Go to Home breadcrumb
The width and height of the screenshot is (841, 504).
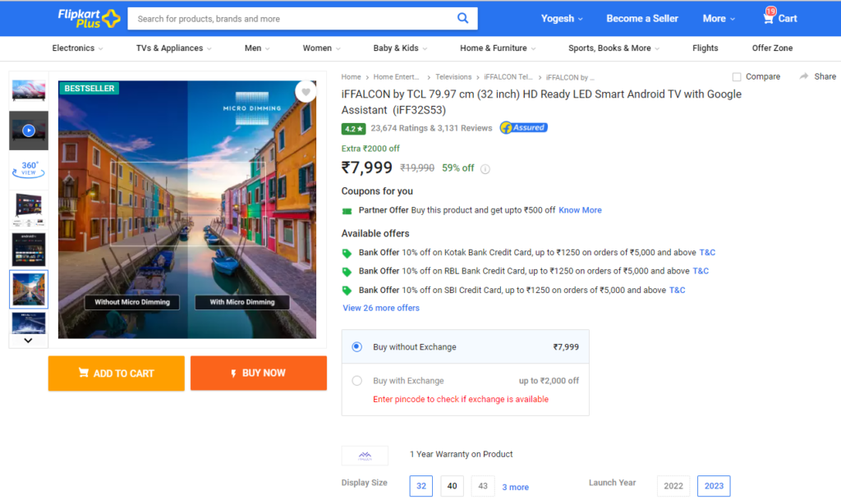(351, 77)
